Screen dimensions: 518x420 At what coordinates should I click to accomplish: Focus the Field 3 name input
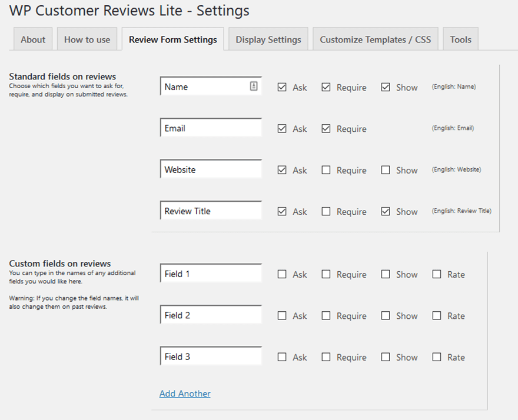(211, 356)
